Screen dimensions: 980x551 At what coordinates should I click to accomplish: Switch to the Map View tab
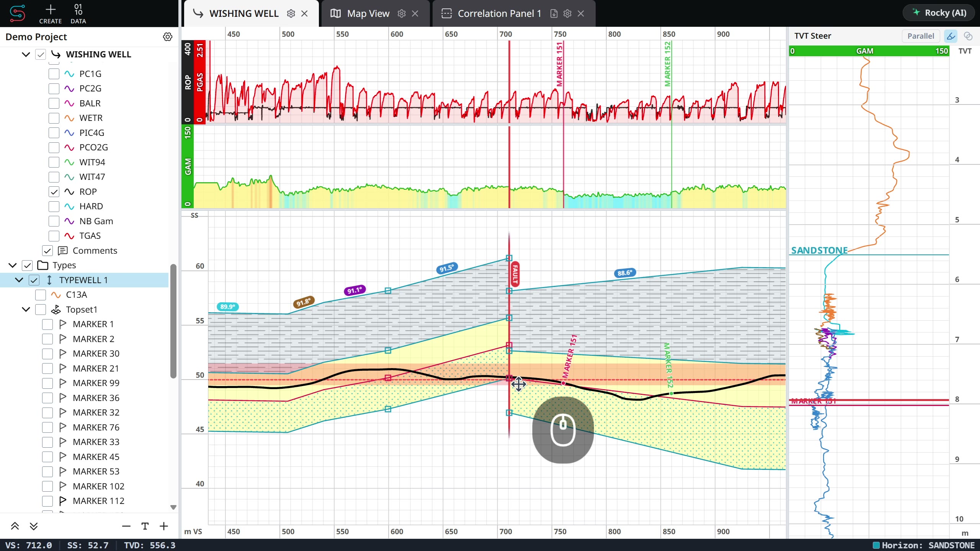[368, 14]
